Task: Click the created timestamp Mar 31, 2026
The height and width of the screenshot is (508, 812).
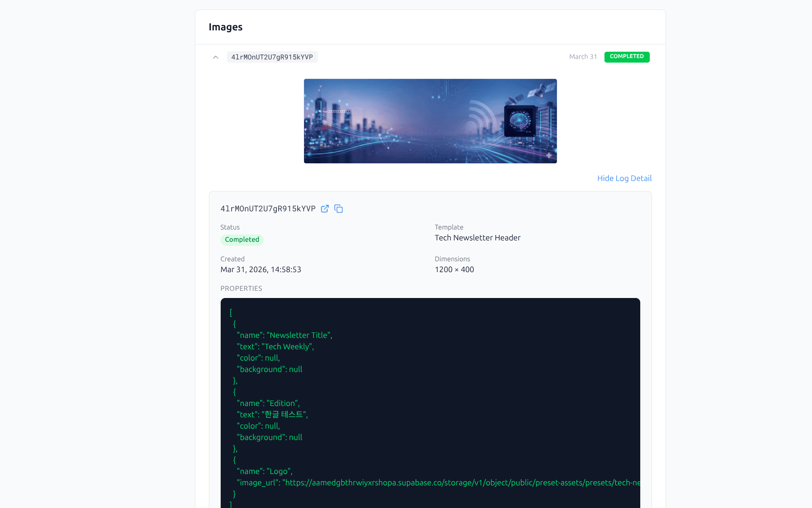Action: tap(261, 269)
